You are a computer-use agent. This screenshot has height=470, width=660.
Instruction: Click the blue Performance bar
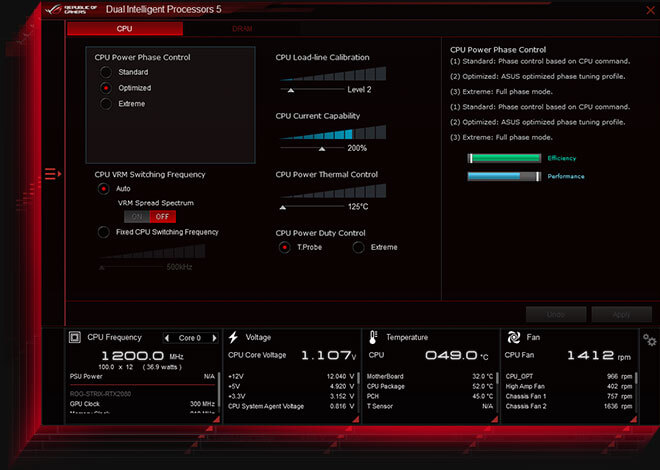coord(504,176)
